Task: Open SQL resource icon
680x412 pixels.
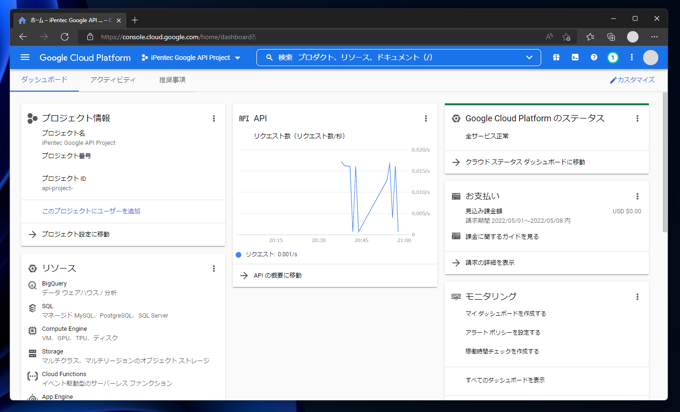Action: pyautogui.click(x=33, y=308)
